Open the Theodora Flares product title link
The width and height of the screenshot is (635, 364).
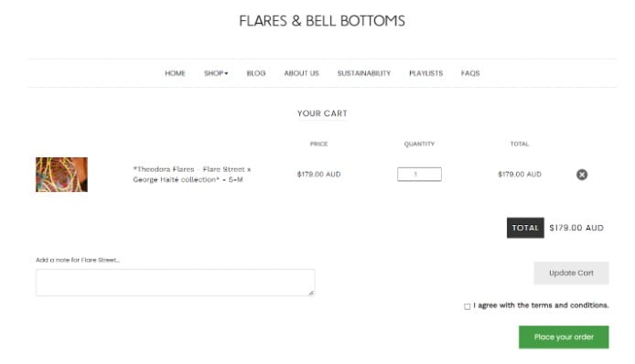click(192, 174)
